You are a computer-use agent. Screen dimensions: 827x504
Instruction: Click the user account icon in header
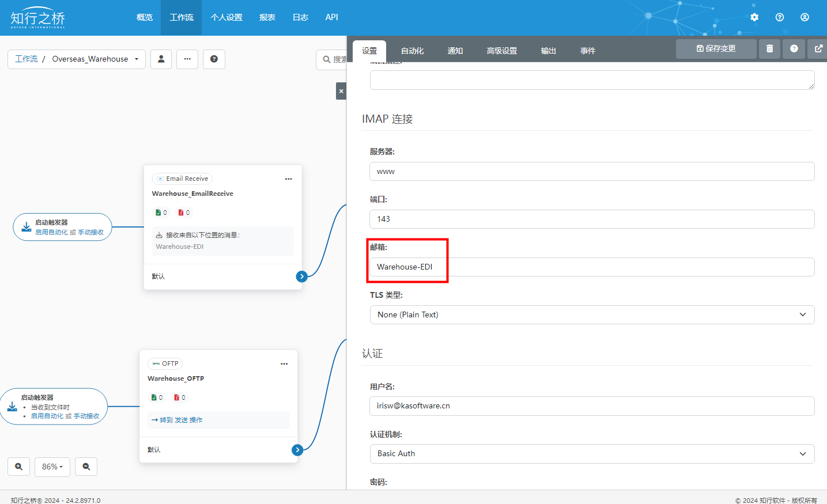(805, 17)
